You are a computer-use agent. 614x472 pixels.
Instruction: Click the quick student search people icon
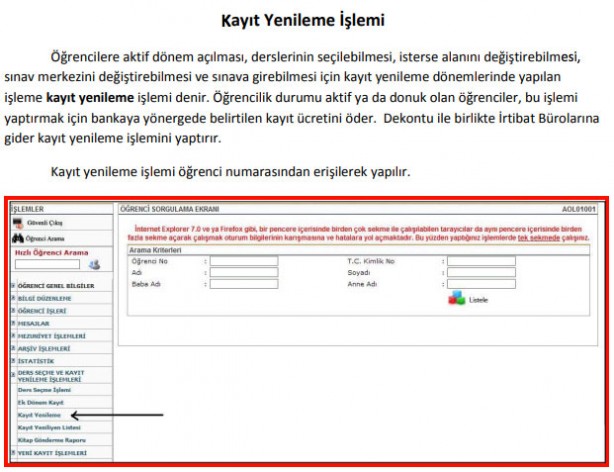[x=94, y=265]
